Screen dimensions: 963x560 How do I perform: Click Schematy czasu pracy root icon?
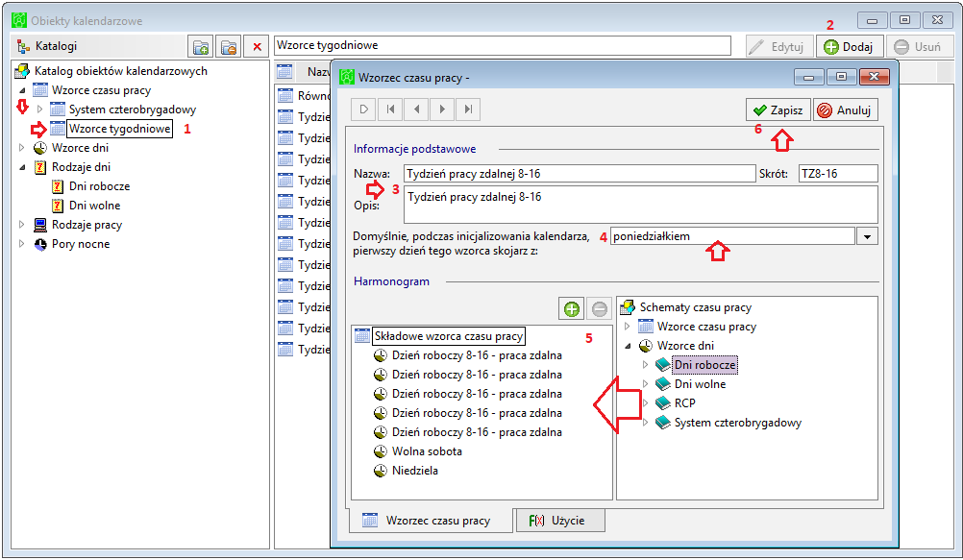tap(627, 307)
